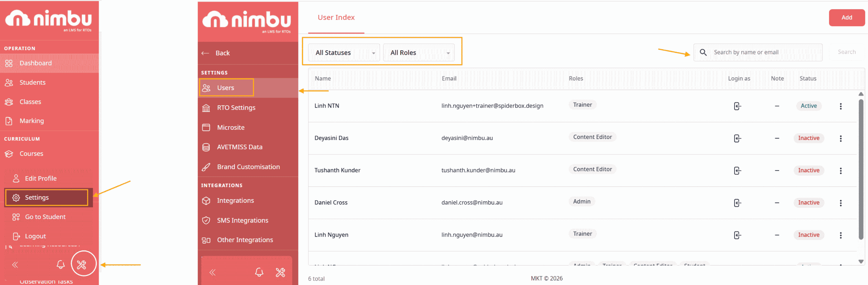Click the Roles column header
Screen dimensions: 868x285
(575, 78)
